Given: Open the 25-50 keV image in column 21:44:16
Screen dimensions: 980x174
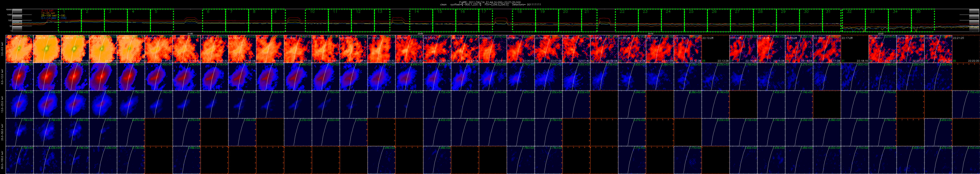Looking at the screenshot, I should point(19,132).
